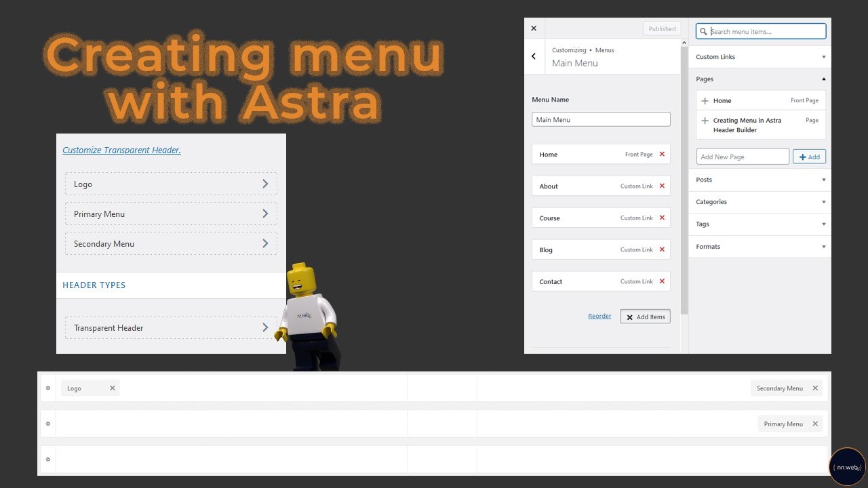Remove the Primary Menu from header builder
Viewport: 868px width, 488px height.
815,424
